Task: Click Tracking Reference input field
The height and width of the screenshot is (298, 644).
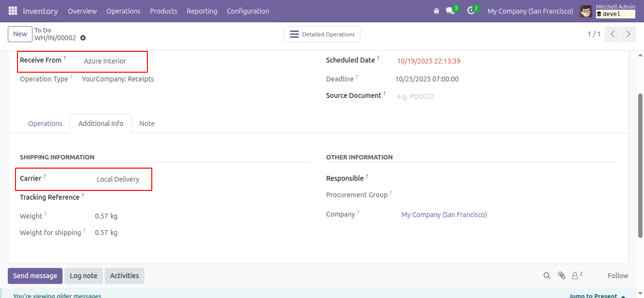Action: [203, 197]
